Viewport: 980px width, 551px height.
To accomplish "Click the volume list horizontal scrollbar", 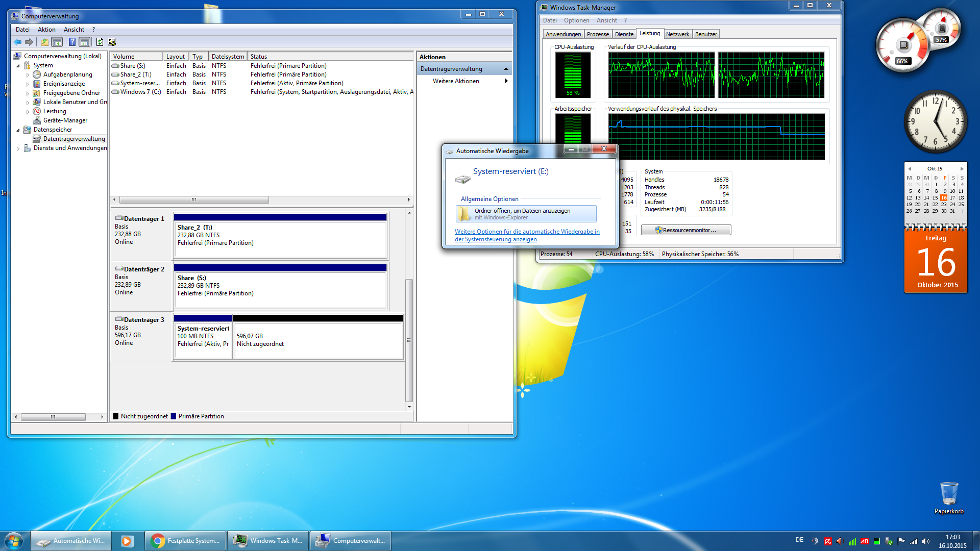I will [194, 200].
